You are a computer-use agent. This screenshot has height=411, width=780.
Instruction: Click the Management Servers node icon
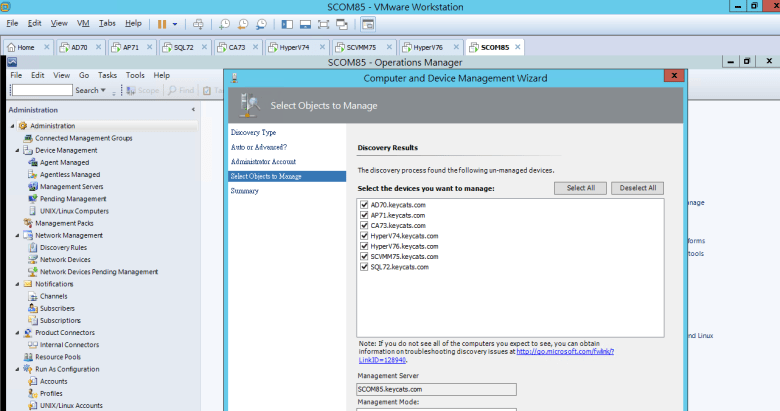[33, 186]
